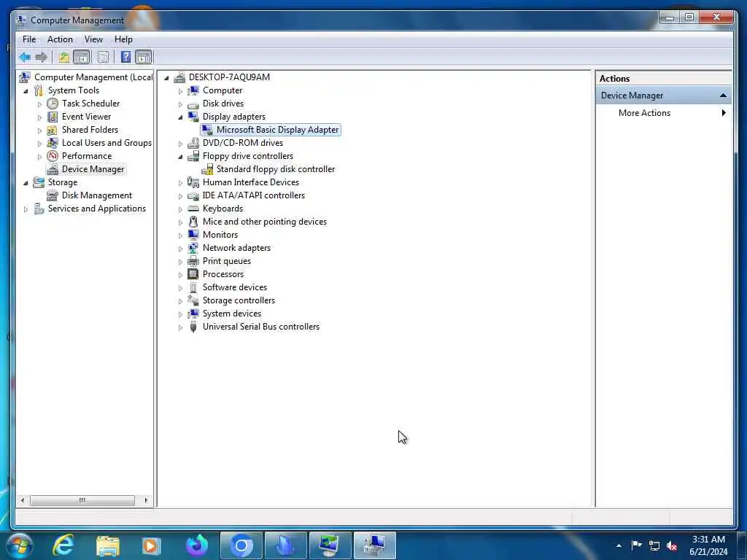The width and height of the screenshot is (747, 560).
Task: Select Device Manager in the left tree
Action: pyautogui.click(x=93, y=169)
